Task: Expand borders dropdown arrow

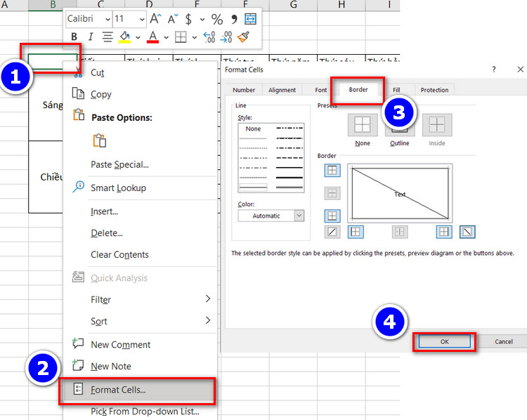Action: tap(194, 37)
